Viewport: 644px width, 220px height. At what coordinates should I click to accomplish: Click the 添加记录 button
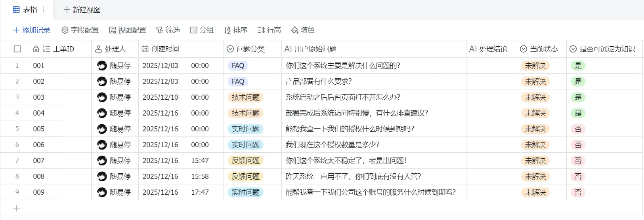click(32, 30)
